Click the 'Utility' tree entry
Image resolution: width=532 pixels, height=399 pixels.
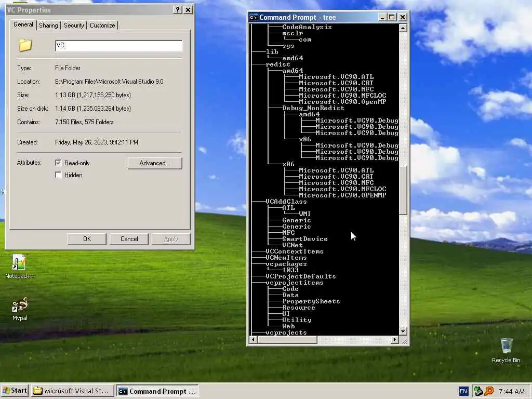point(297,320)
